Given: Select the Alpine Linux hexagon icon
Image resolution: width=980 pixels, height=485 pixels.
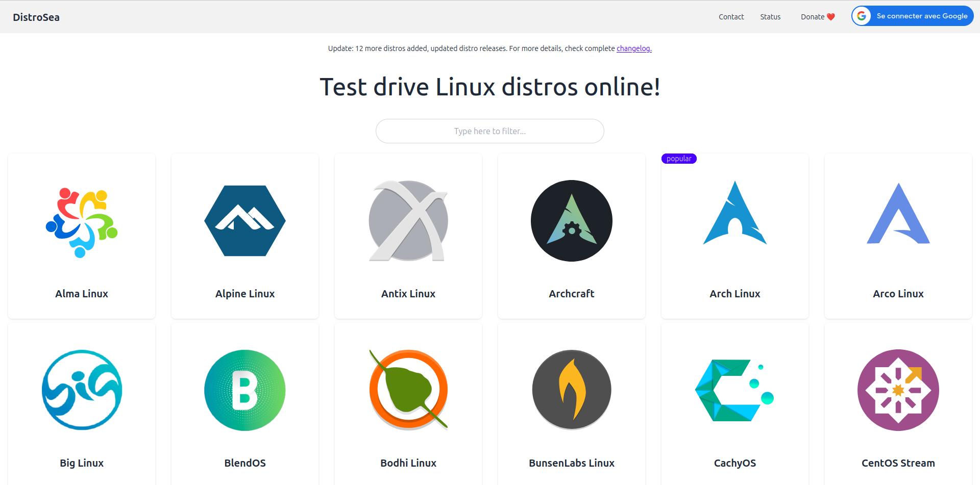Looking at the screenshot, I should [x=245, y=221].
